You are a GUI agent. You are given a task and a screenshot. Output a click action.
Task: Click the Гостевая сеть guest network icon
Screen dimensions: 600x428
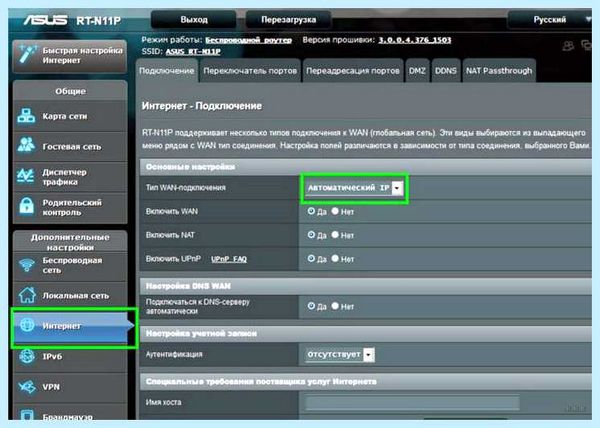pos(26,145)
